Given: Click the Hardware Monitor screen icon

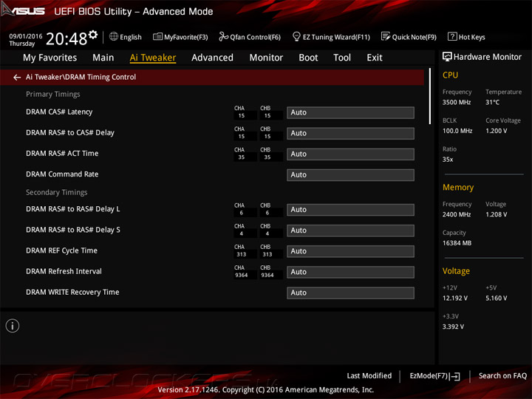Looking at the screenshot, I should 447,57.
